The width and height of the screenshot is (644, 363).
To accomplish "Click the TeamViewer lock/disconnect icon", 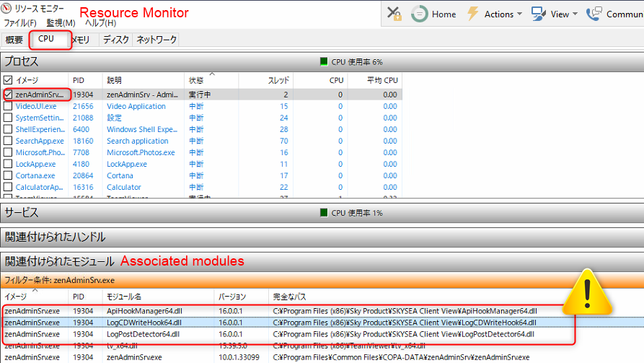I will click(394, 14).
